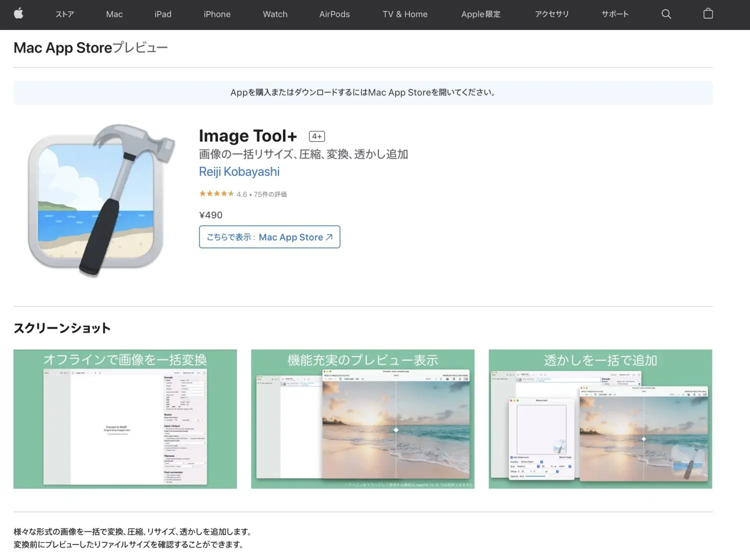The height and width of the screenshot is (560, 750).
Task: Open the 機能充実のプレビュー表示 screenshot
Action: pos(362,419)
